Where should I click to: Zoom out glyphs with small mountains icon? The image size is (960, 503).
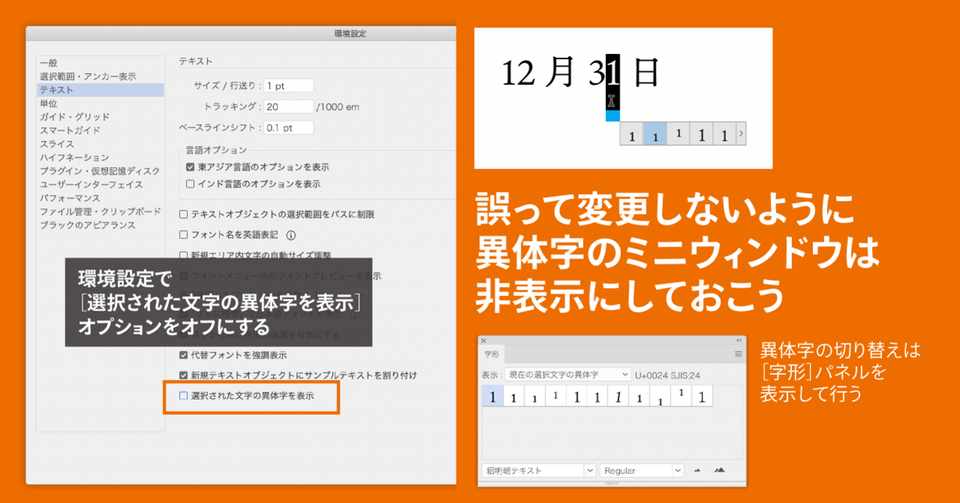697,471
